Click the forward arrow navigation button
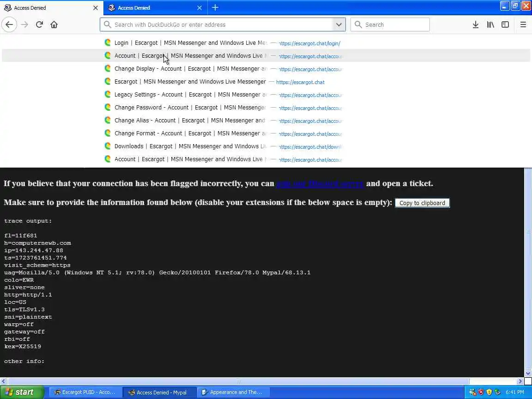532x399 pixels. [24, 24]
